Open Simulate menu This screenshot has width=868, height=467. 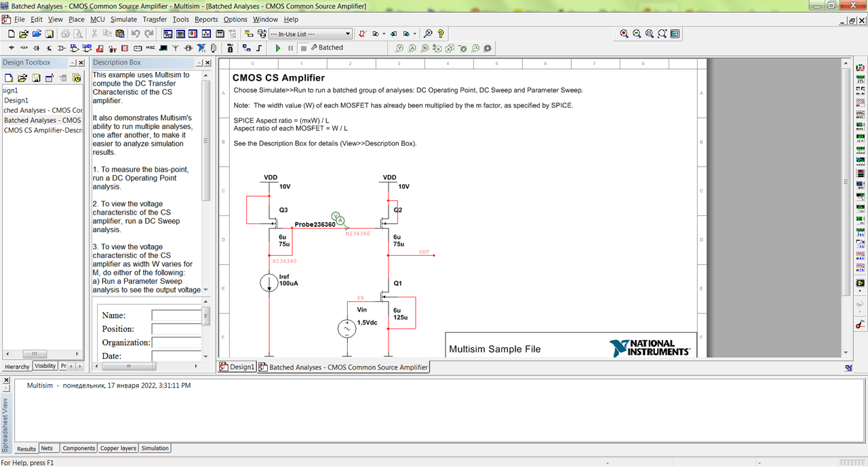tap(123, 19)
